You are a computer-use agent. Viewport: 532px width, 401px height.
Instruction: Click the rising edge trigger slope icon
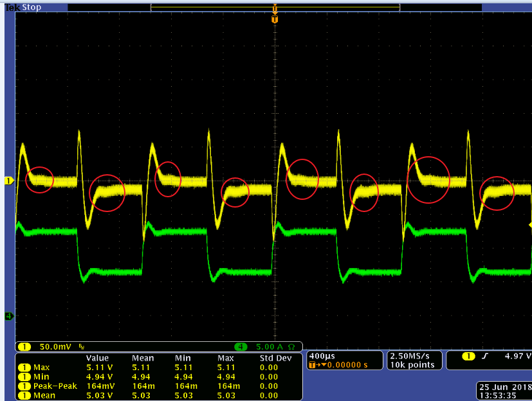point(485,356)
